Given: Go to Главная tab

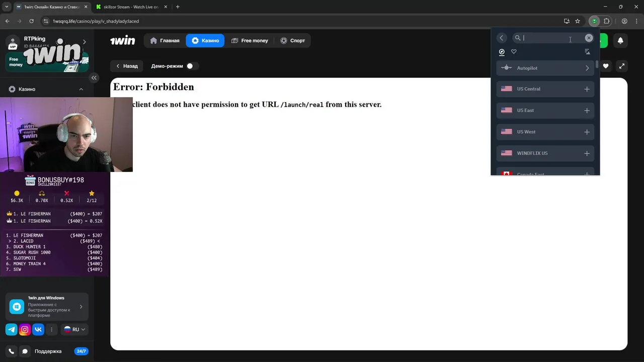Looking at the screenshot, I should [165, 41].
